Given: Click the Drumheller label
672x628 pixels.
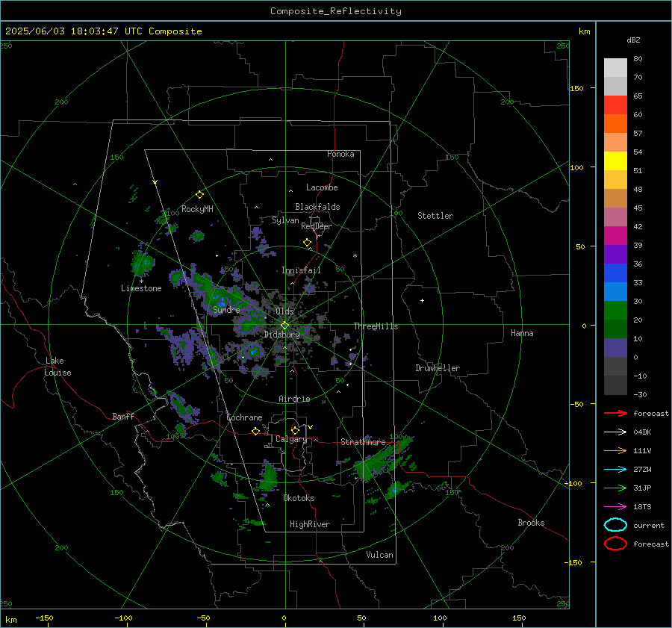Looking at the screenshot, I should pyautogui.click(x=438, y=368).
